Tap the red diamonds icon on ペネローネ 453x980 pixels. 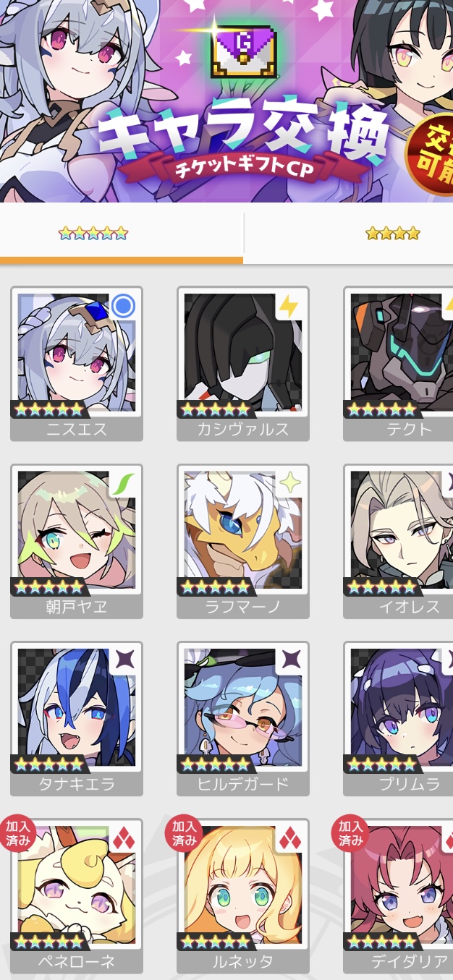tap(124, 838)
